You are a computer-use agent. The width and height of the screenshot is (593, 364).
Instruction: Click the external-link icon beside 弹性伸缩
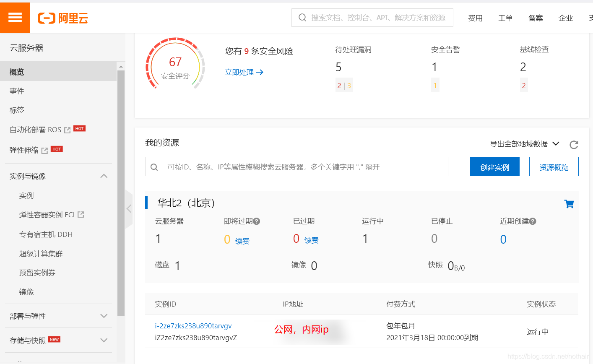point(44,150)
